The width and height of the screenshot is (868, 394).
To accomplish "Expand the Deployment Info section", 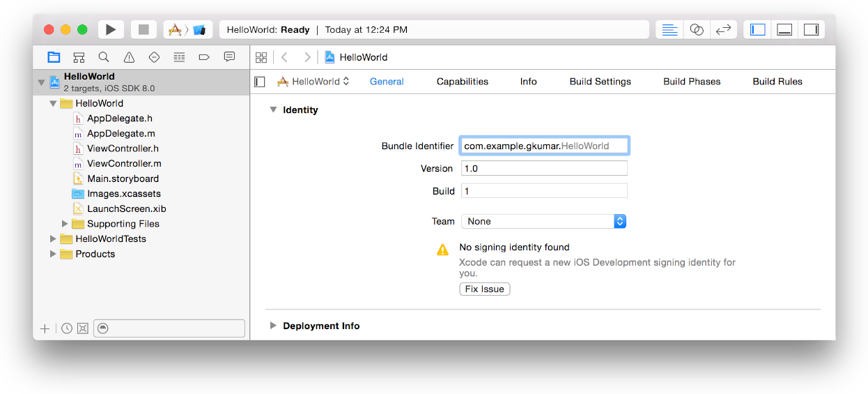I will [x=273, y=326].
